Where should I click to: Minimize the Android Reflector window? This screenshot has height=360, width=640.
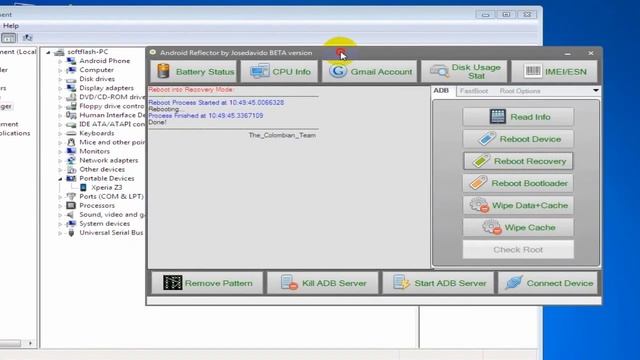[567, 53]
